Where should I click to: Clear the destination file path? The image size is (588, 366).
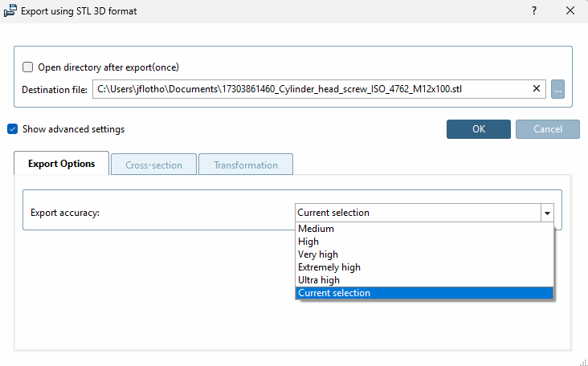(x=537, y=89)
